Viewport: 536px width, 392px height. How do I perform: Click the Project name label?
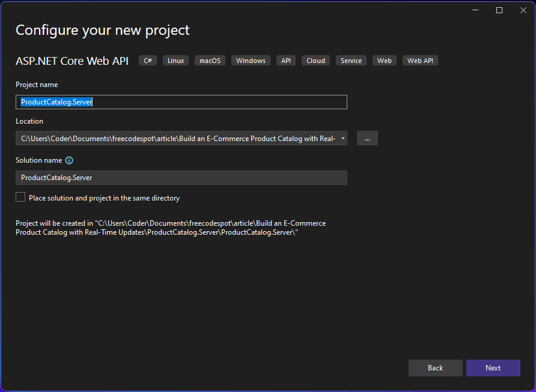click(x=37, y=85)
